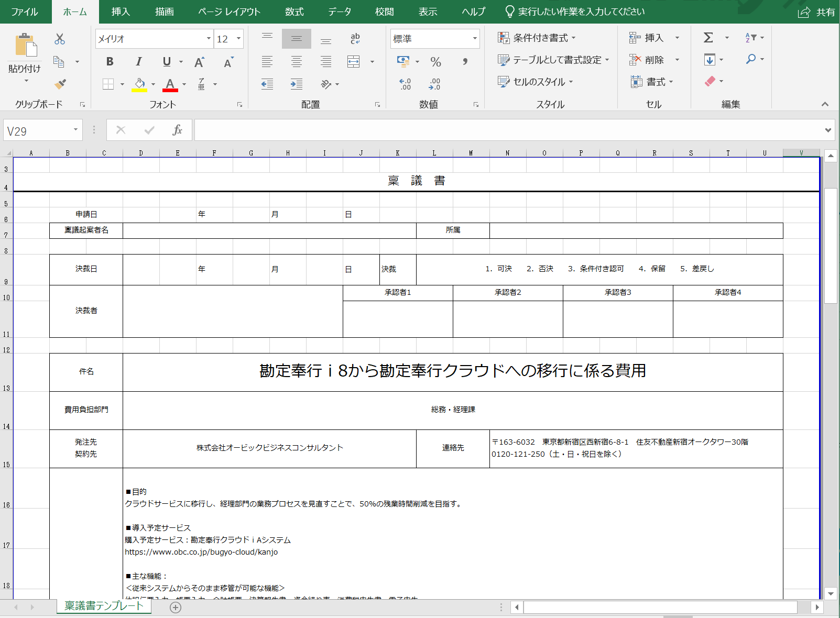This screenshot has width=840, height=618.
Task: Open the font size dropdown
Action: (x=238, y=39)
